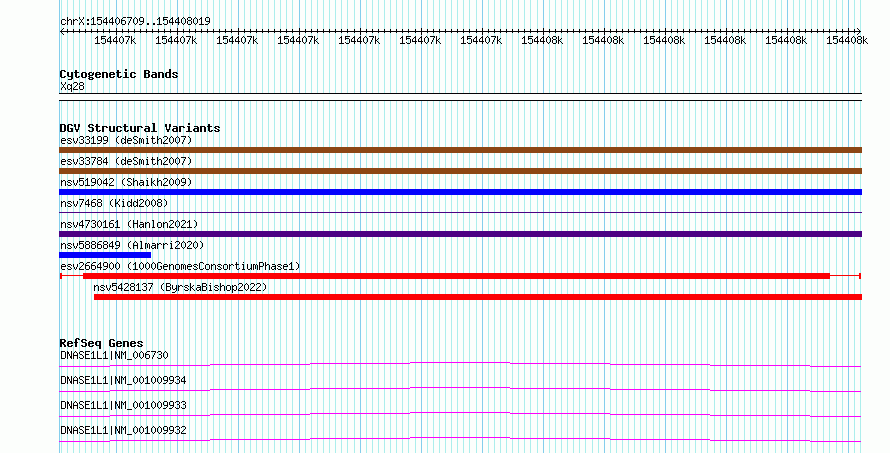Click the short blue bar under nsv5886849
The image size is (890, 453).
(x=105, y=255)
